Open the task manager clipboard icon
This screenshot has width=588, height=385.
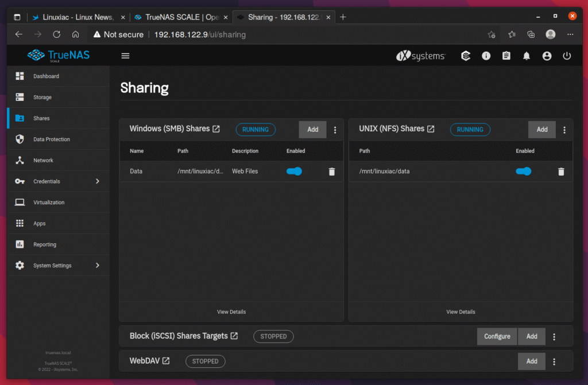506,56
